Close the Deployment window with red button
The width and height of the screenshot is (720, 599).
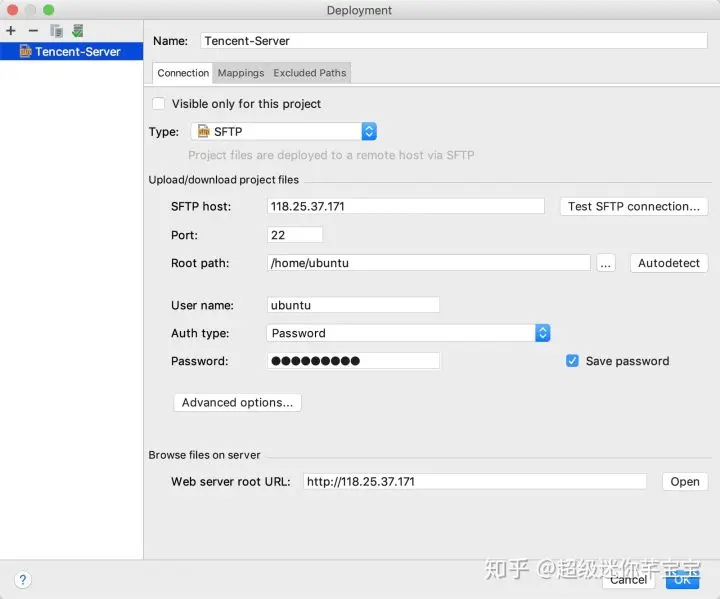pyautogui.click(x=12, y=10)
